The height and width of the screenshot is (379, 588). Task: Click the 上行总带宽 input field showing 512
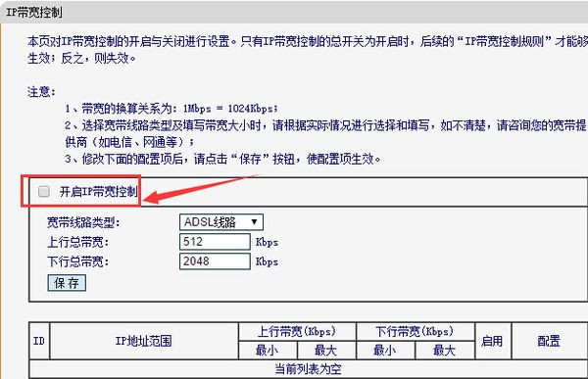[215, 242]
